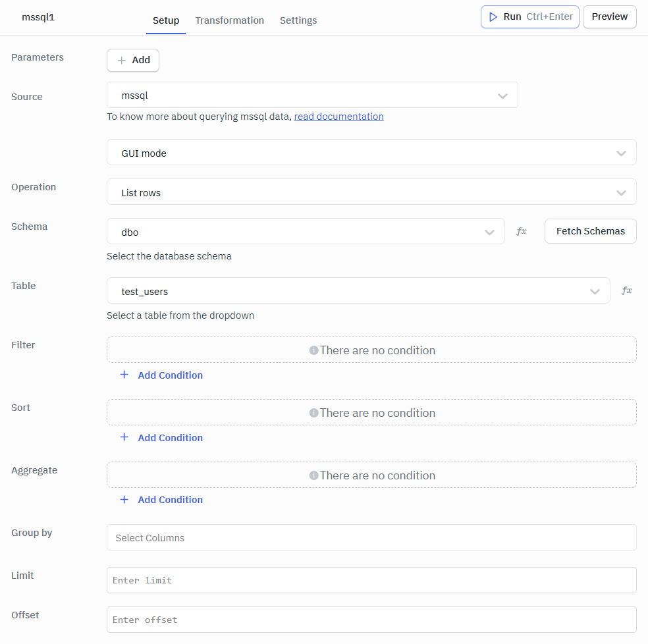Switch to the Settings tab
The width and height of the screenshot is (648, 644).
pyautogui.click(x=298, y=20)
